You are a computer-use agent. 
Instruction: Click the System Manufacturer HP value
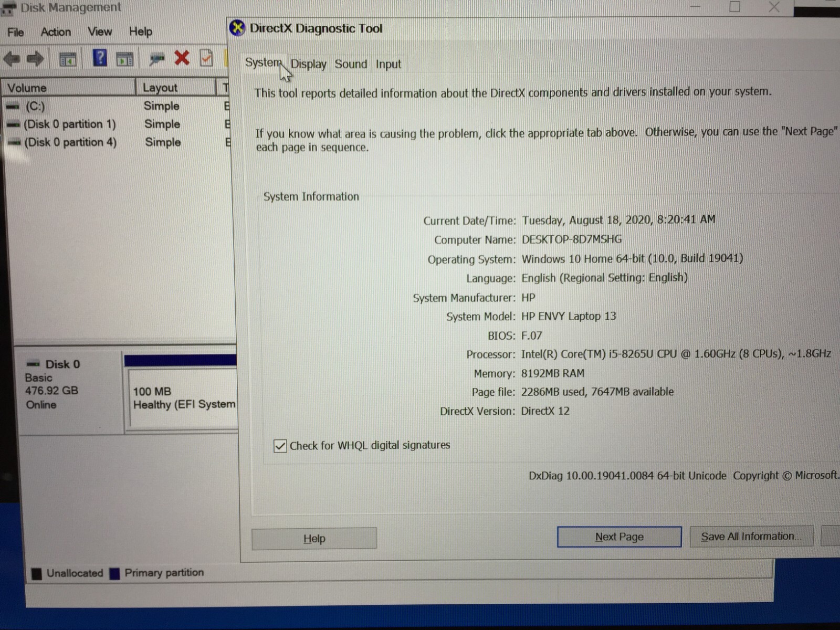click(x=528, y=298)
